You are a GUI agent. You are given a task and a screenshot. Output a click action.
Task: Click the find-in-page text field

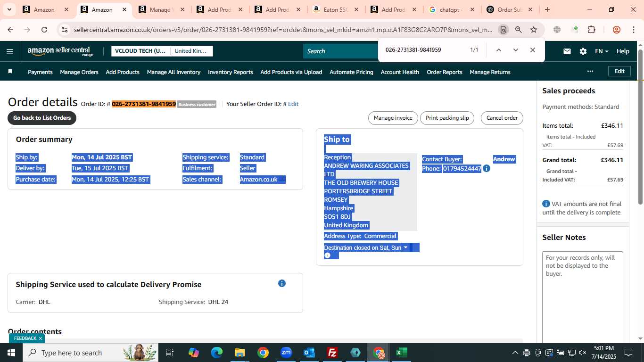tap(424, 50)
